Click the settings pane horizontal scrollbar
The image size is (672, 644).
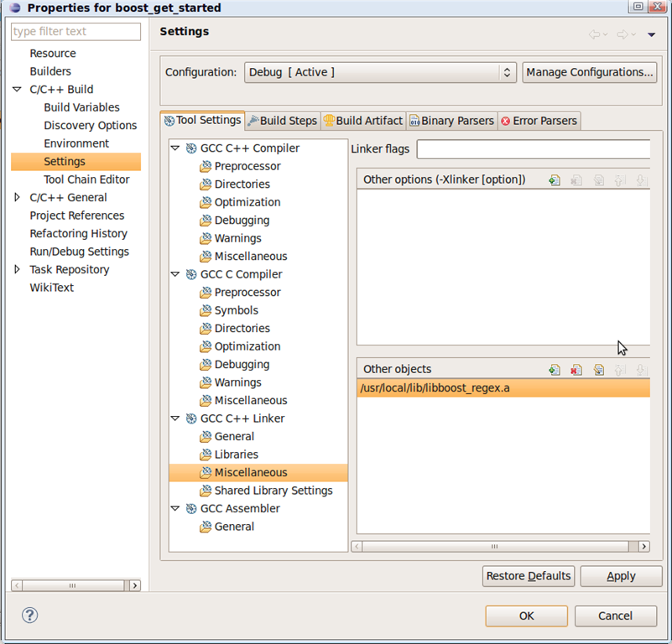click(x=500, y=546)
